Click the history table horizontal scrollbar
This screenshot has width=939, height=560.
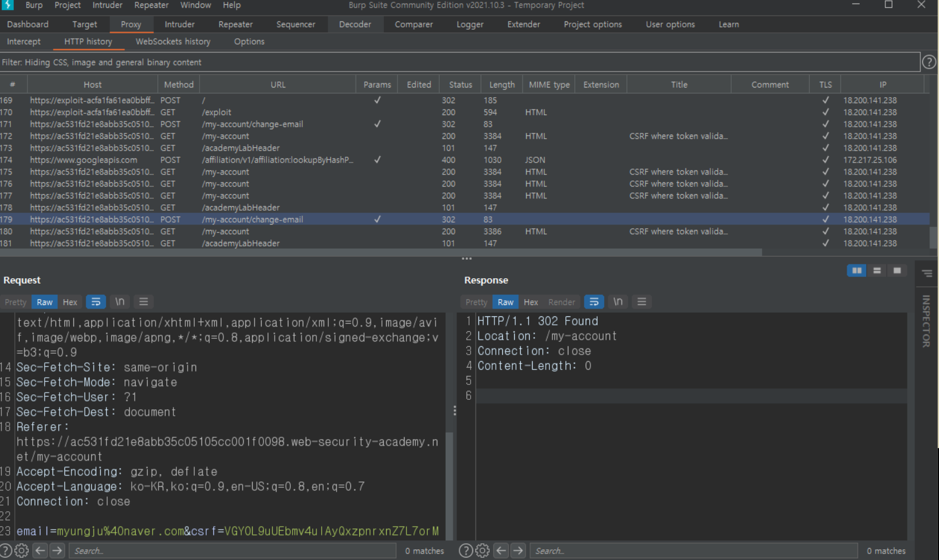click(x=381, y=252)
